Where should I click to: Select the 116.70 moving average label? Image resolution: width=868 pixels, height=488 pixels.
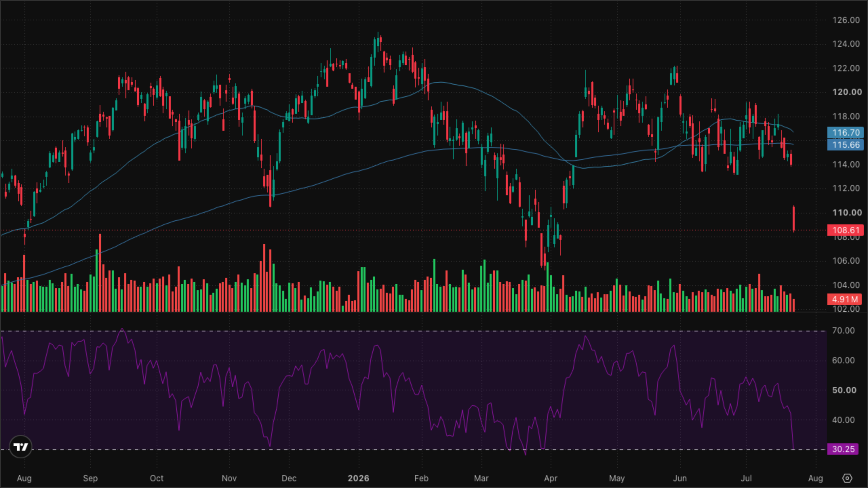coord(846,133)
